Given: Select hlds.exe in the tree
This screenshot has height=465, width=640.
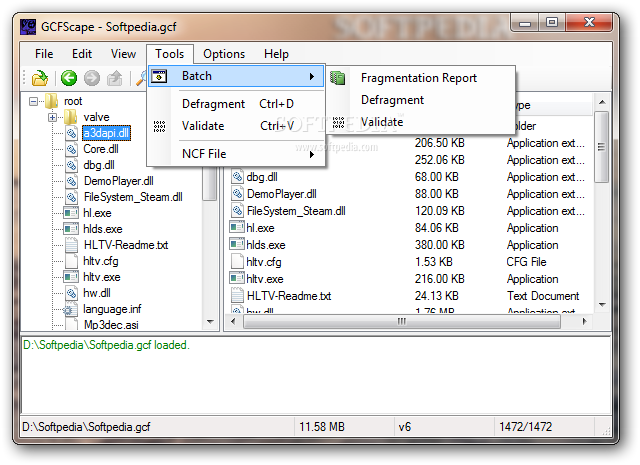Looking at the screenshot, I should [x=103, y=229].
